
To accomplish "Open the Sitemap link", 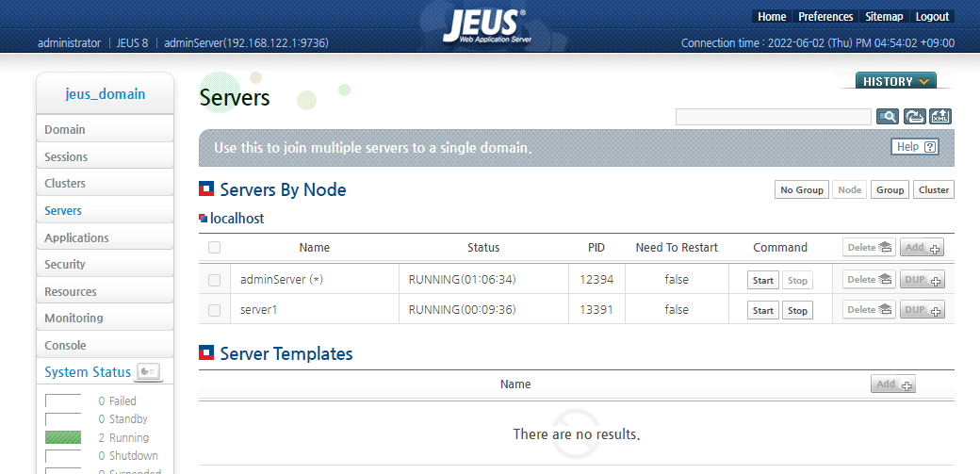I will [884, 17].
